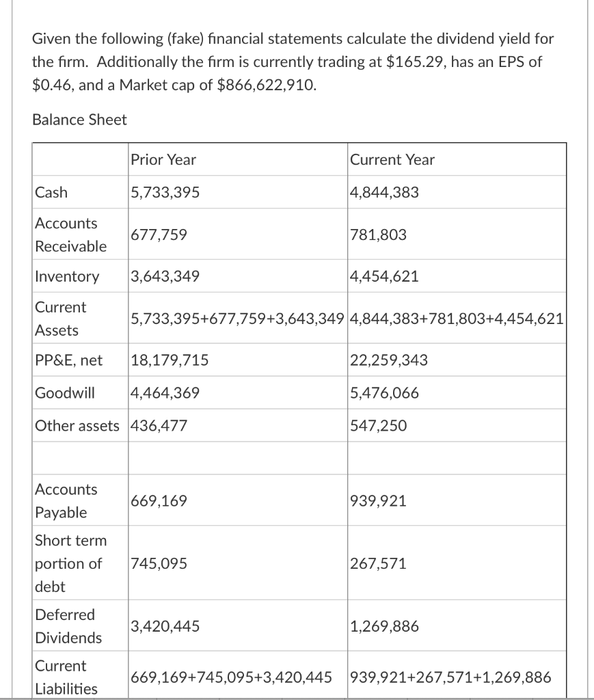Select the Current Assets row label
The height and width of the screenshot is (700, 594).
[x=61, y=319]
